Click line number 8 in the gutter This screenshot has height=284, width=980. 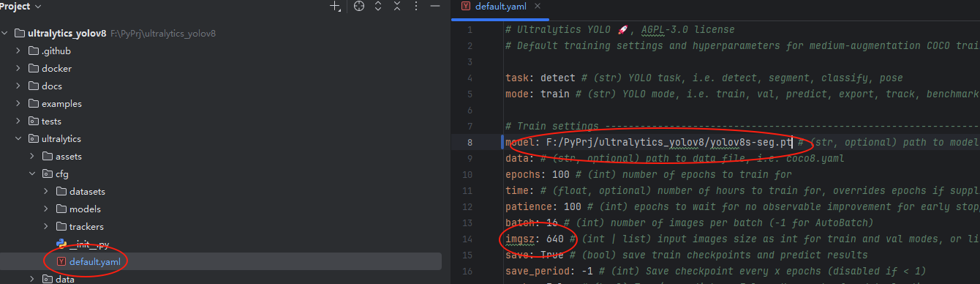point(470,142)
